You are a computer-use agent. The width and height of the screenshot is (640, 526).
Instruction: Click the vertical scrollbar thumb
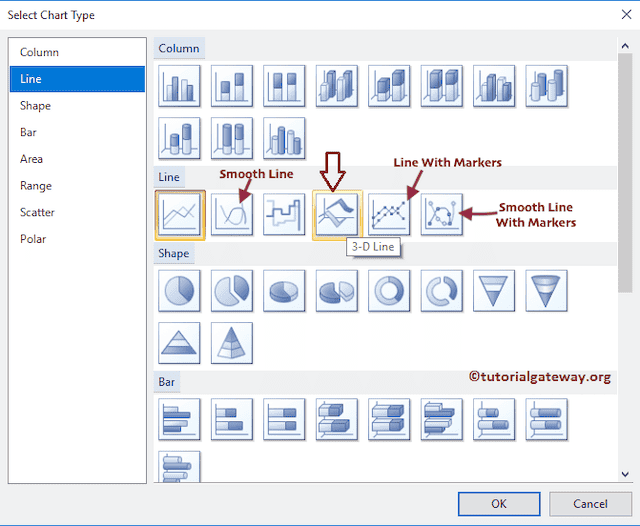pyautogui.click(x=625, y=173)
